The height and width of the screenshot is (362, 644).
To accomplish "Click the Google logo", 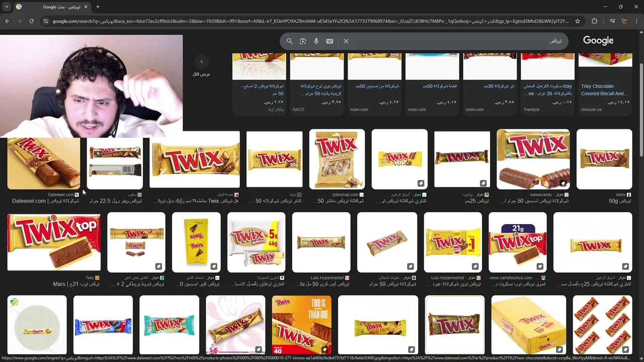I will tap(598, 41).
